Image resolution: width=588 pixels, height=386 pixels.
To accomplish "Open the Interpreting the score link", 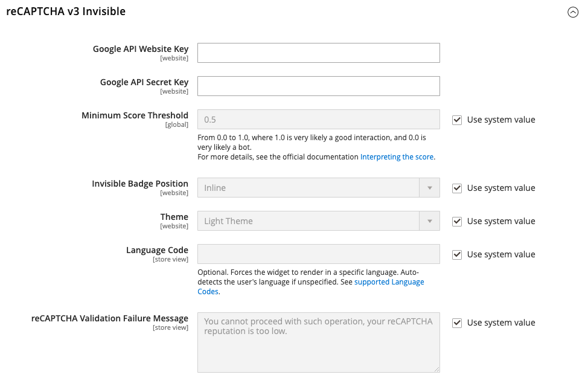I will (x=397, y=157).
